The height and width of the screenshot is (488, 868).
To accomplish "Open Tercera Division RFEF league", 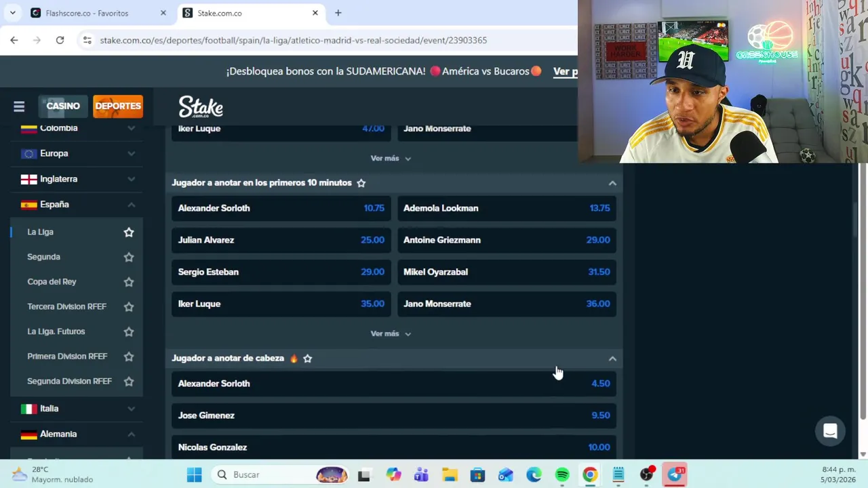I will tap(66, 306).
